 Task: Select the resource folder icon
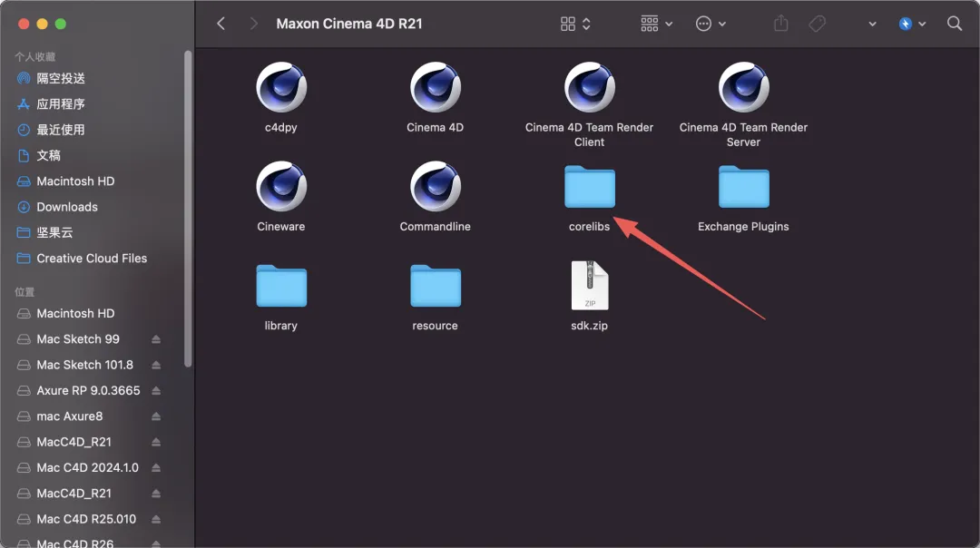[435, 286]
